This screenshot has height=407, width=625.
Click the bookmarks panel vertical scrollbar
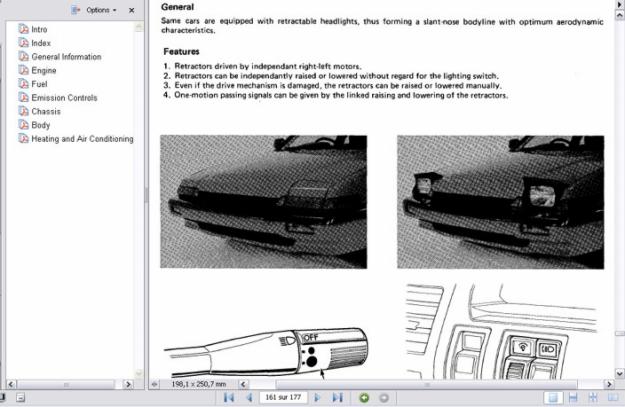coord(139,201)
